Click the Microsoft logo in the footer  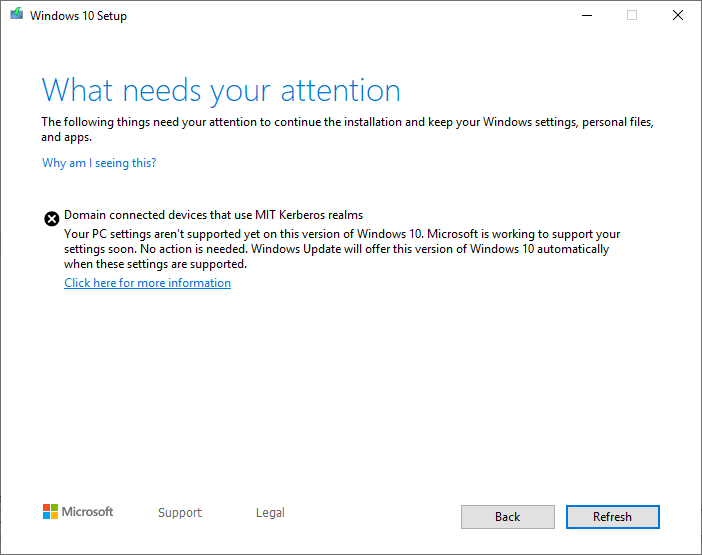pos(78,512)
